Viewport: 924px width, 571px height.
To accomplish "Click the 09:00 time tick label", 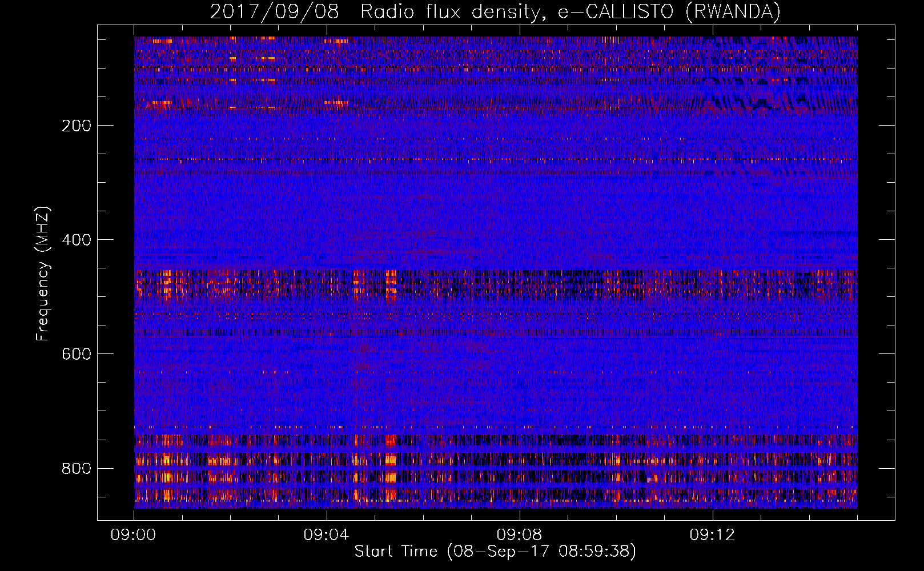I will [134, 535].
